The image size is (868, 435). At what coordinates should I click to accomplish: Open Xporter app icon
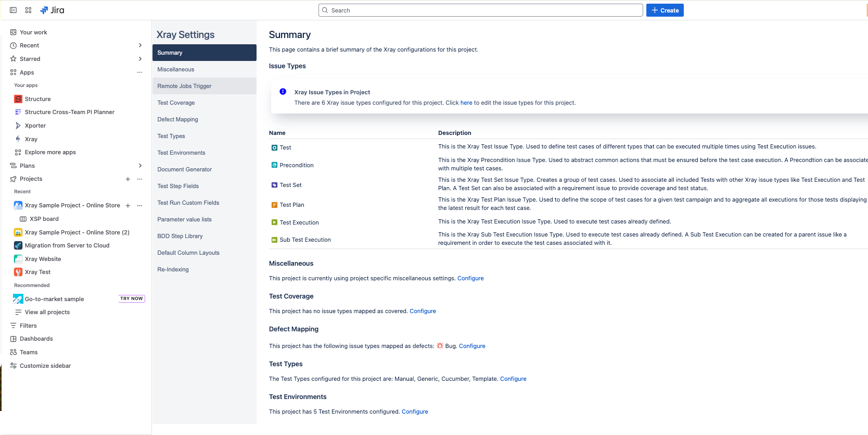[x=18, y=126]
